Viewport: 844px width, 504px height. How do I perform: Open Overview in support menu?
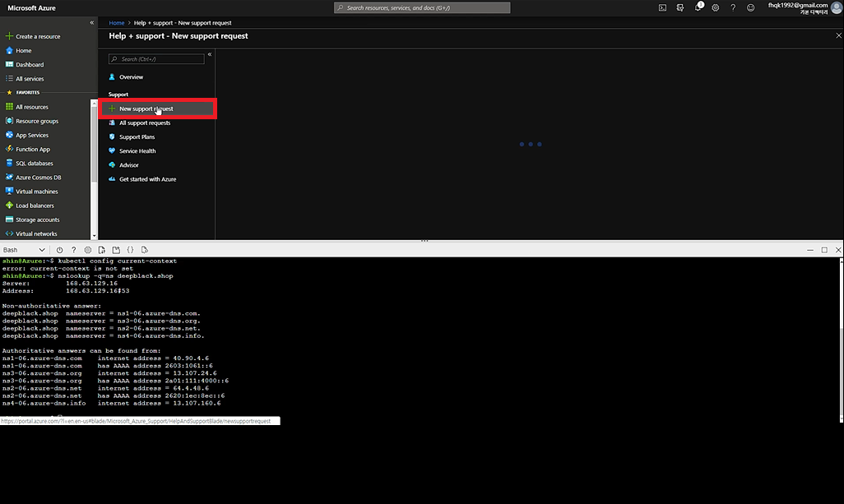coord(126,77)
